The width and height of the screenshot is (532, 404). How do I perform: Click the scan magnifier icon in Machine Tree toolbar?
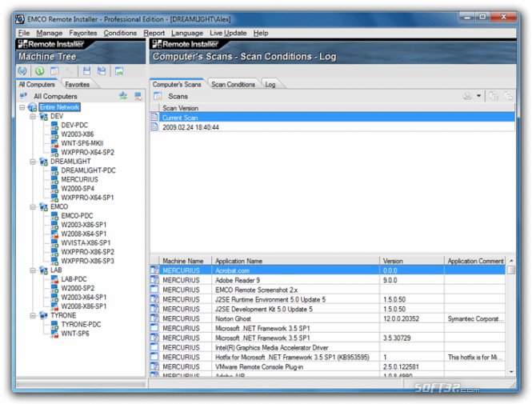click(x=54, y=71)
